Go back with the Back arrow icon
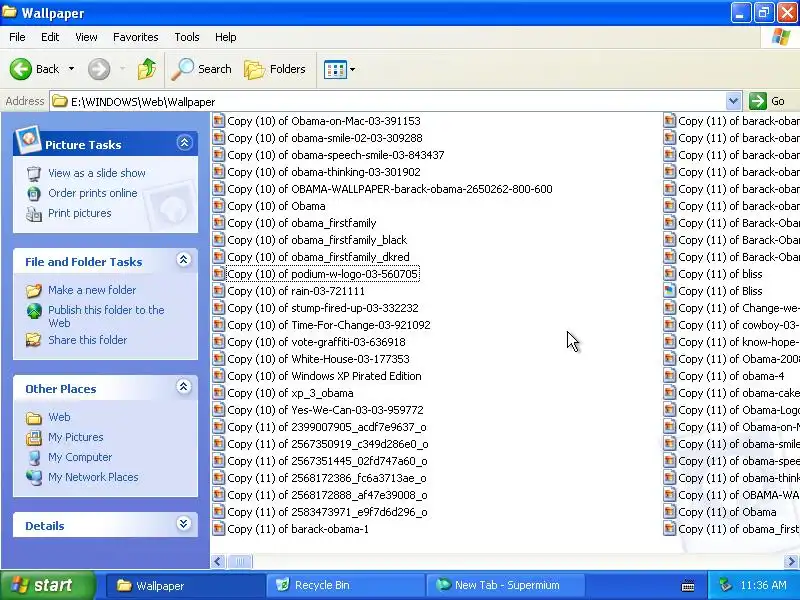 [20, 69]
